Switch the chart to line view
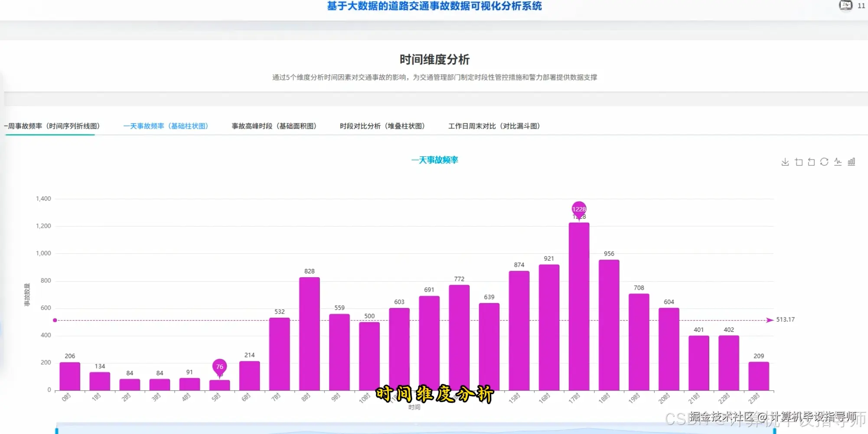The image size is (868, 434). pos(838,162)
